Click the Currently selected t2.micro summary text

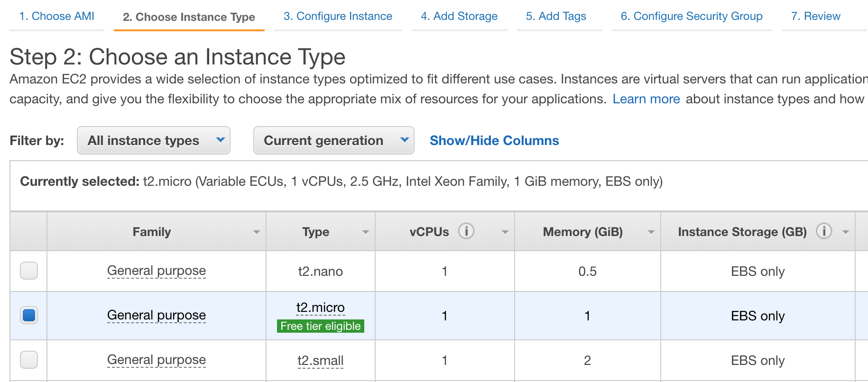pos(341,182)
